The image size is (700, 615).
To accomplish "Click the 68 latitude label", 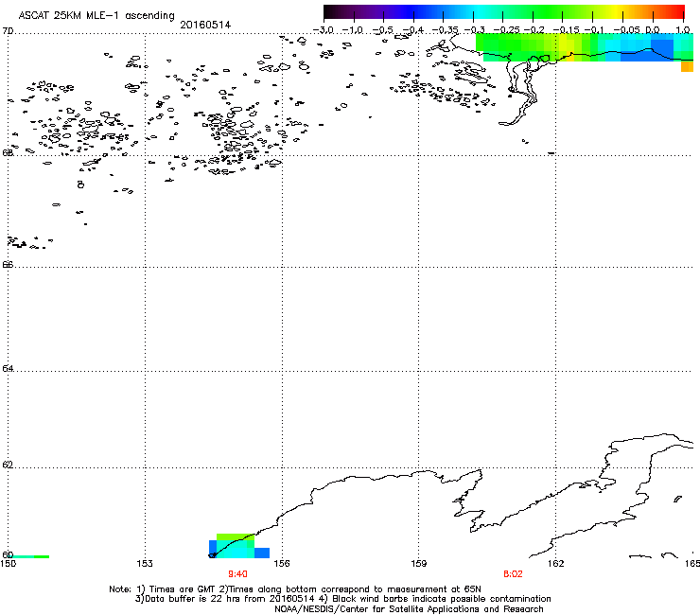I will coord(8,152).
